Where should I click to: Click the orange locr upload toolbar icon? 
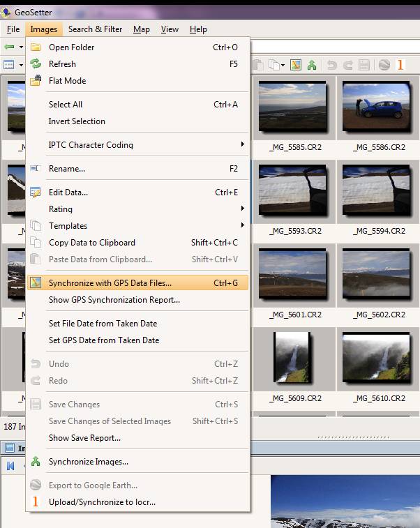click(x=400, y=65)
